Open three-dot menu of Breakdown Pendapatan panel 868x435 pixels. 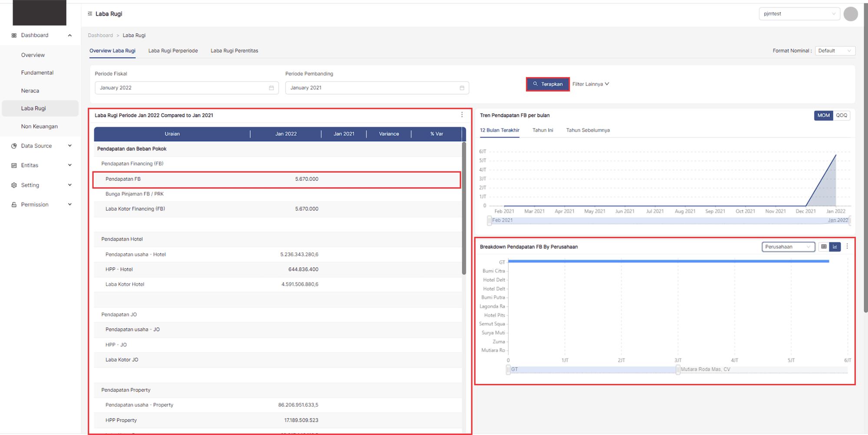[847, 246]
